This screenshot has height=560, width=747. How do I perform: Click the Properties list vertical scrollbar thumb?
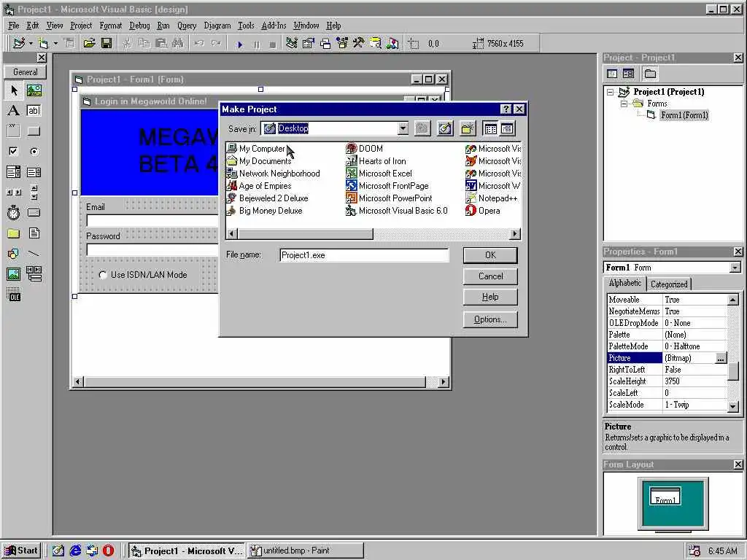[x=734, y=371]
